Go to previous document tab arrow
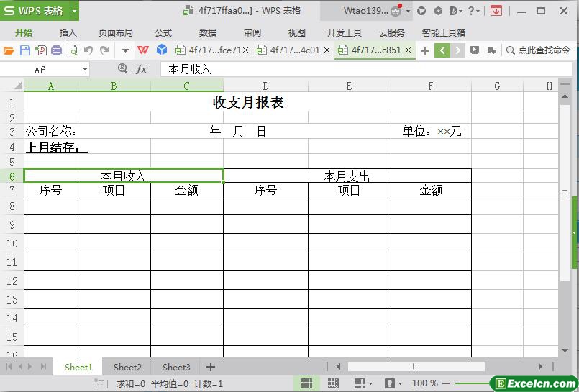 tap(442, 50)
